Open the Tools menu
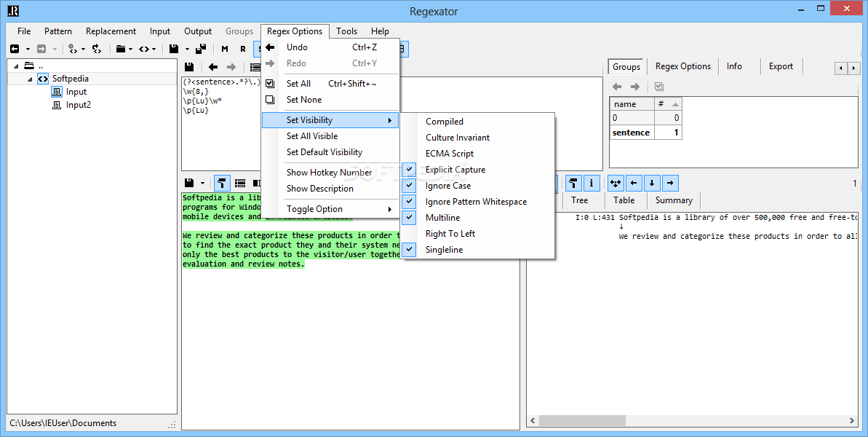The image size is (868, 437). pyautogui.click(x=346, y=31)
